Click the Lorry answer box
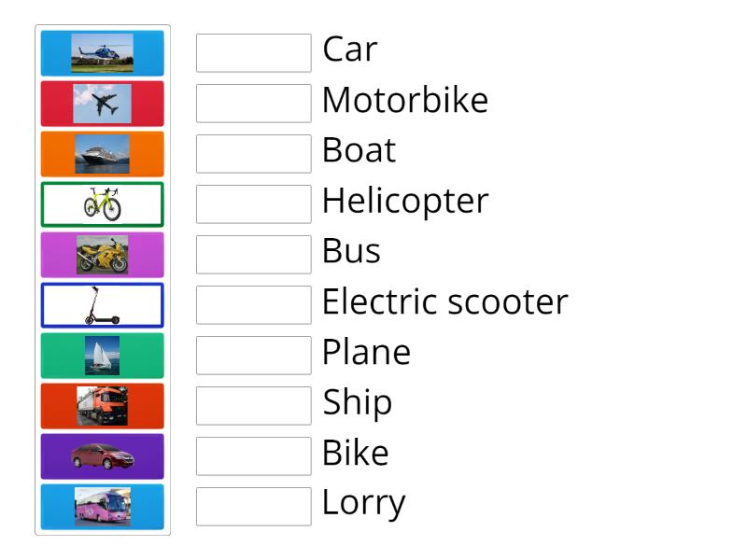747x560 pixels. pyautogui.click(x=253, y=506)
